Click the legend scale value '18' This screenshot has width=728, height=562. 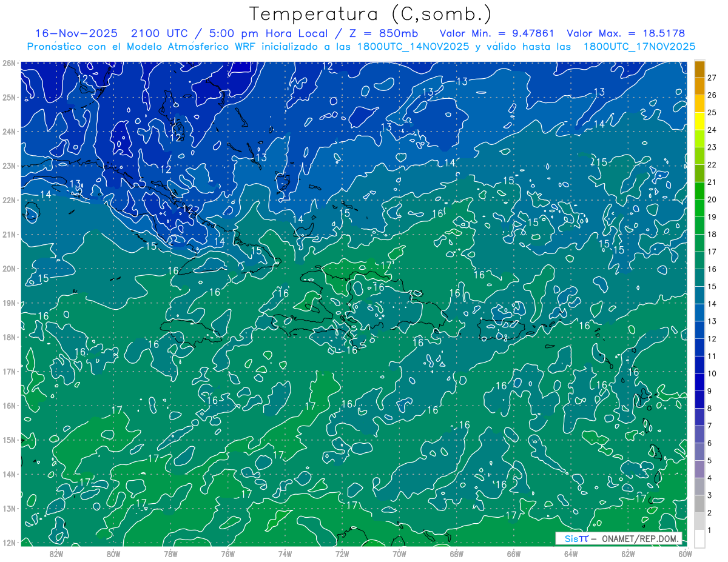tap(712, 234)
